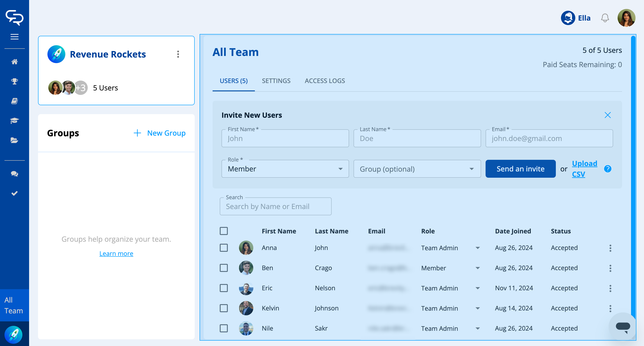The height and width of the screenshot is (346, 644).
Task: Open the ACCESS LOGS tab
Action: (324, 81)
